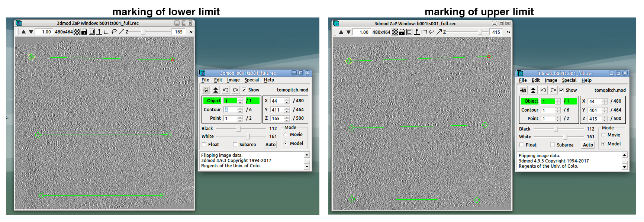The width and height of the screenshot is (644, 222).
Task: Click the undo button in left 3dmod info window
Action: click(x=225, y=90)
